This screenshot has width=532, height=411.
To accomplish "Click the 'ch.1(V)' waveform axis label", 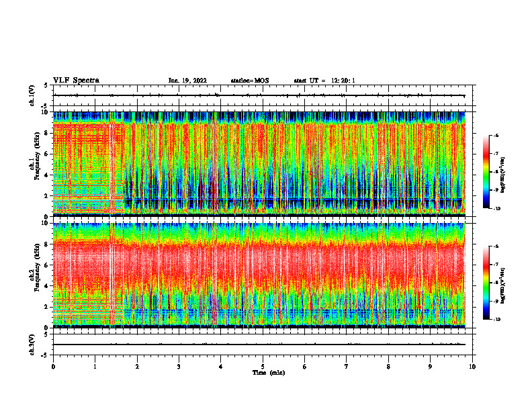I will point(32,95).
